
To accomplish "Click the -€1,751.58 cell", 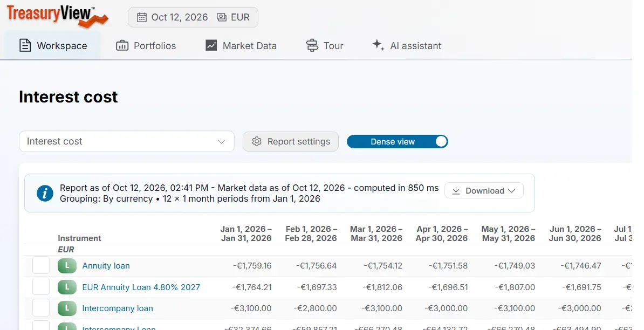I will click(448, 266).
